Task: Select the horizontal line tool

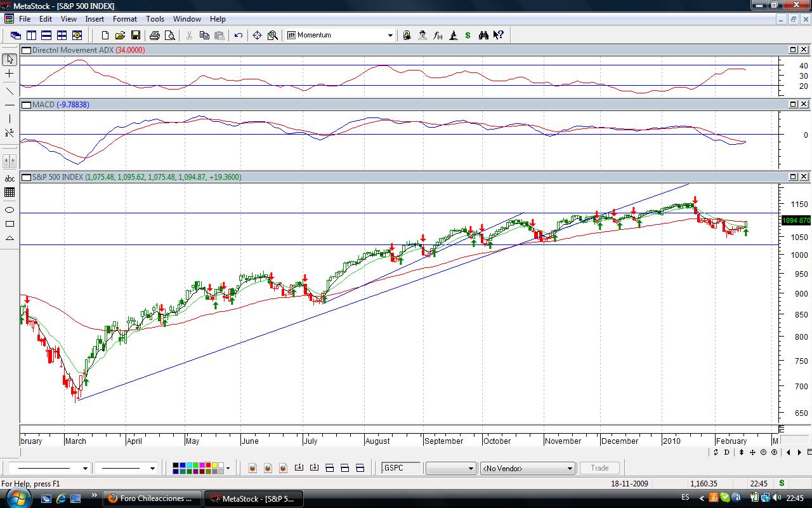Action: tap(10, 104)
